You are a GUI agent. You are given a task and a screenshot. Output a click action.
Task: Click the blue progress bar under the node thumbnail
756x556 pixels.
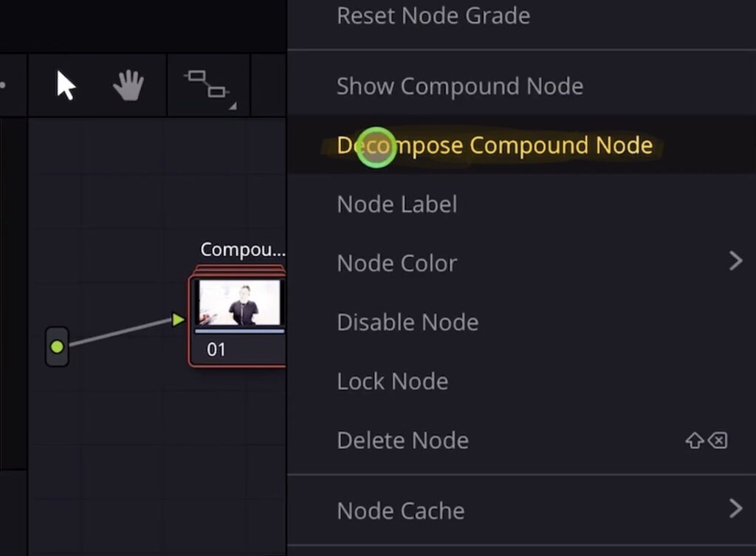(240, 332)
